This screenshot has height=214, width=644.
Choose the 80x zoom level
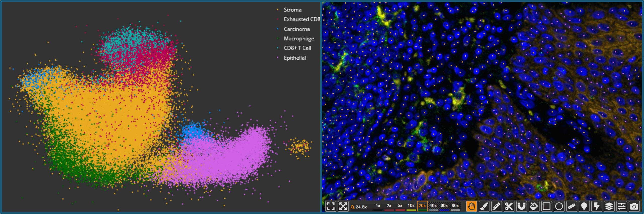click(x=455, y=206)
